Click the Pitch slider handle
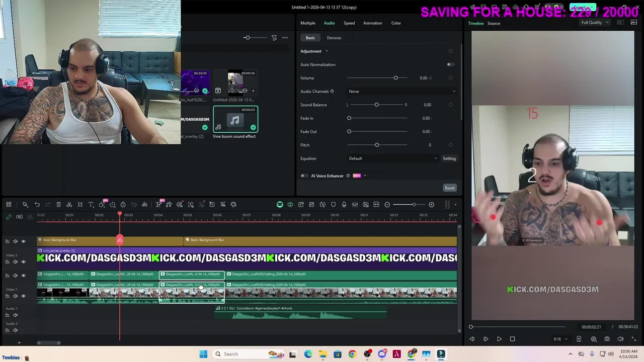644x362 pixels. point(377,145)
